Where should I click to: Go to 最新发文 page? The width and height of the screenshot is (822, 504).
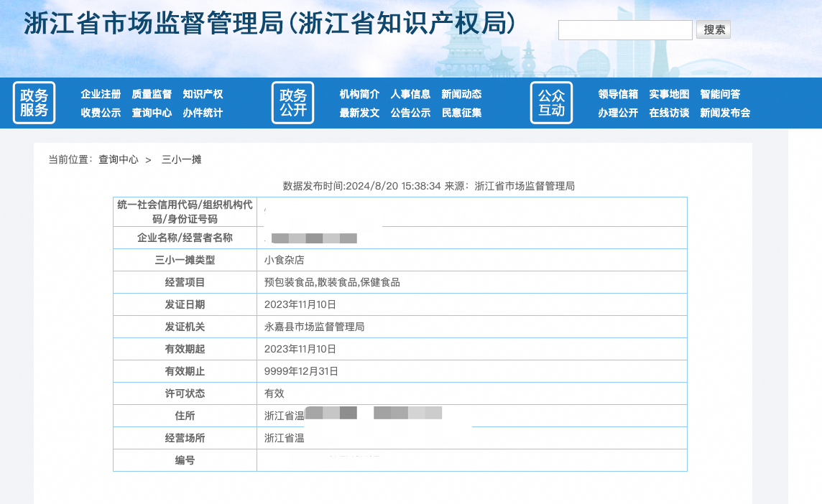359,113
